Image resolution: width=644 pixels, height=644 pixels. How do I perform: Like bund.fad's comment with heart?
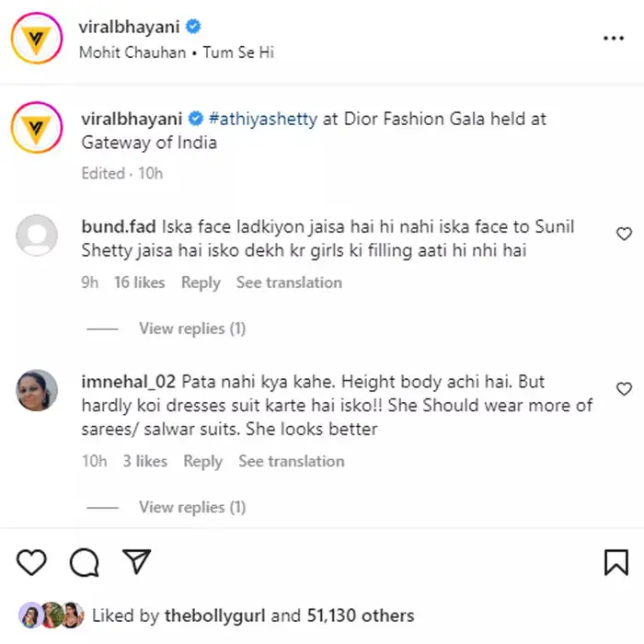point(624,234)
